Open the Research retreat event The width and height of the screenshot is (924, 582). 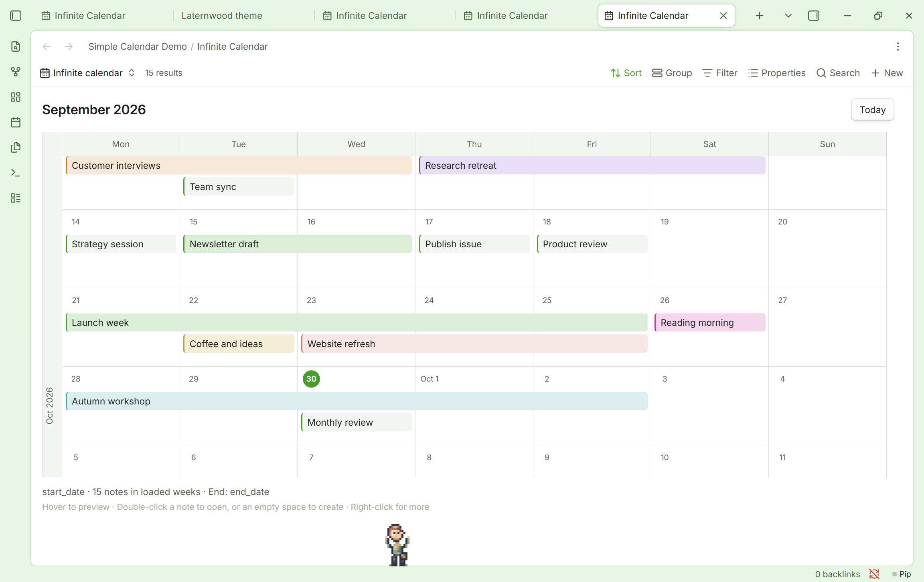(592, 166)
